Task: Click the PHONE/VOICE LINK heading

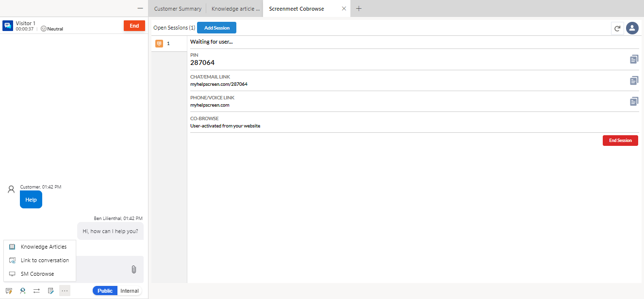Action: (212, 98)
